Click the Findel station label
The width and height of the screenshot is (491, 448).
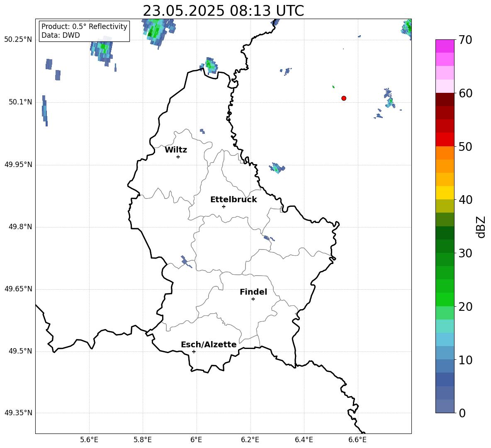tap(253, 292)
